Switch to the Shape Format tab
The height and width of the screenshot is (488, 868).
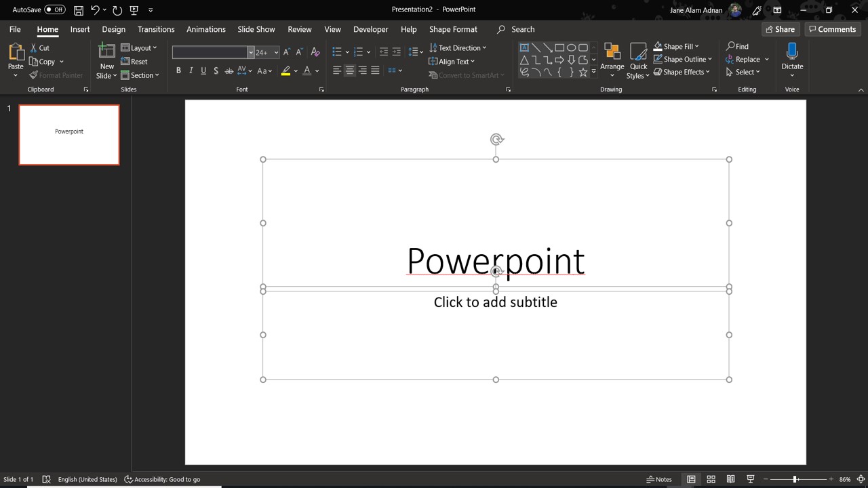(x=453, y=29)
